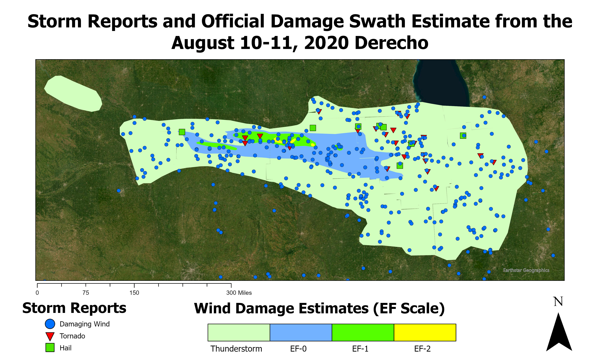
Task: Click the hail square marker farthest west on map
Action: click(x=182, y=132)
